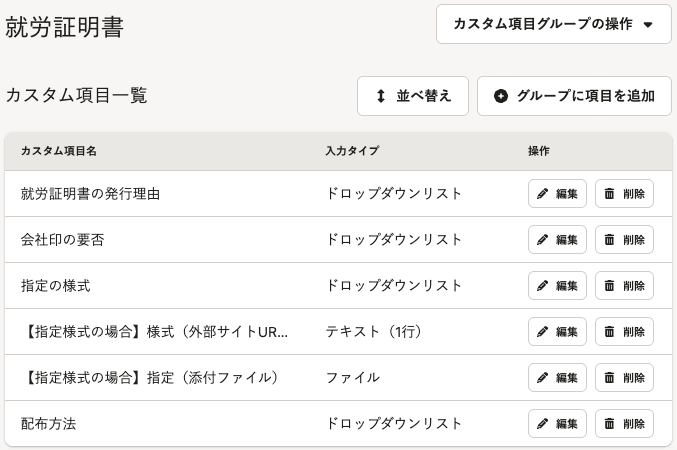Image resolution: width=677 pixels, height=450 pixels.
Task: Edit the 添付ファイル file item
Action: pyautogui.click(x=557, y=377)
